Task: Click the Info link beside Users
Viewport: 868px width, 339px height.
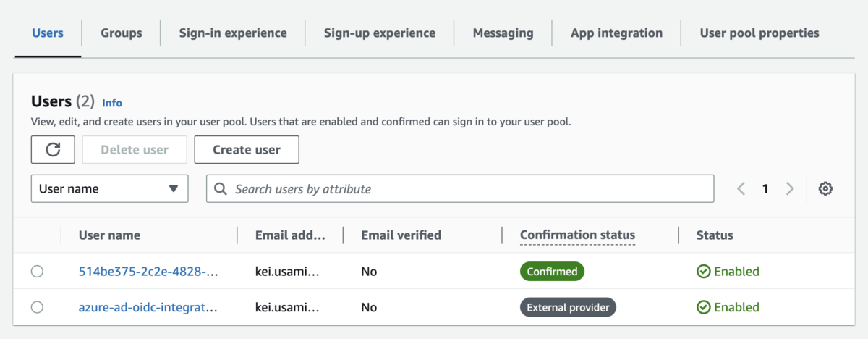Action: pos(112,103)
